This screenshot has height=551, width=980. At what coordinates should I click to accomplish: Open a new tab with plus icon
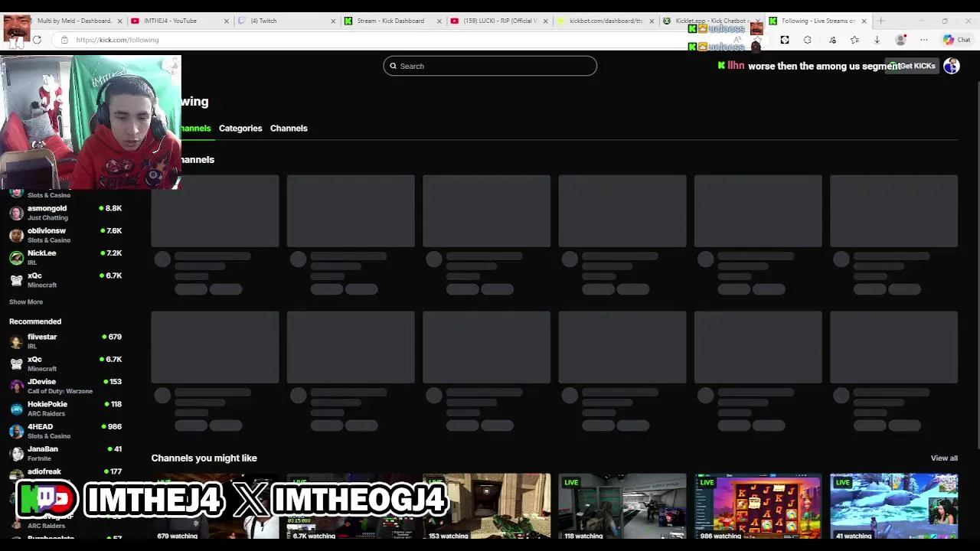point(880,21)
